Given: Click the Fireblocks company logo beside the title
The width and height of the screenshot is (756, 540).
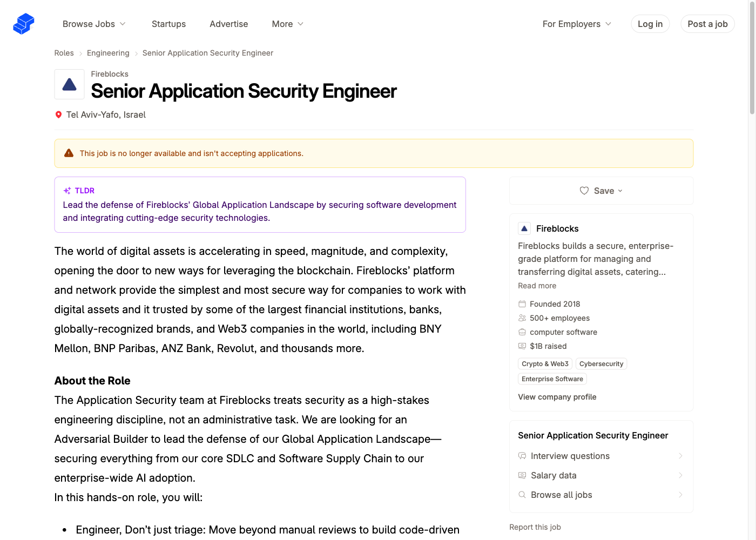Looking at the screenshot, I should tap(69, 84).
